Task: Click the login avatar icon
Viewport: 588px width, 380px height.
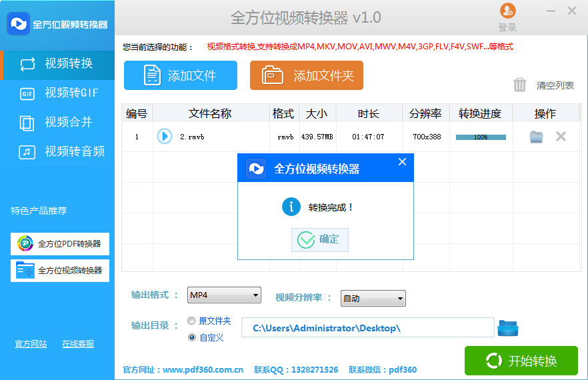Action: coord(507,11)
